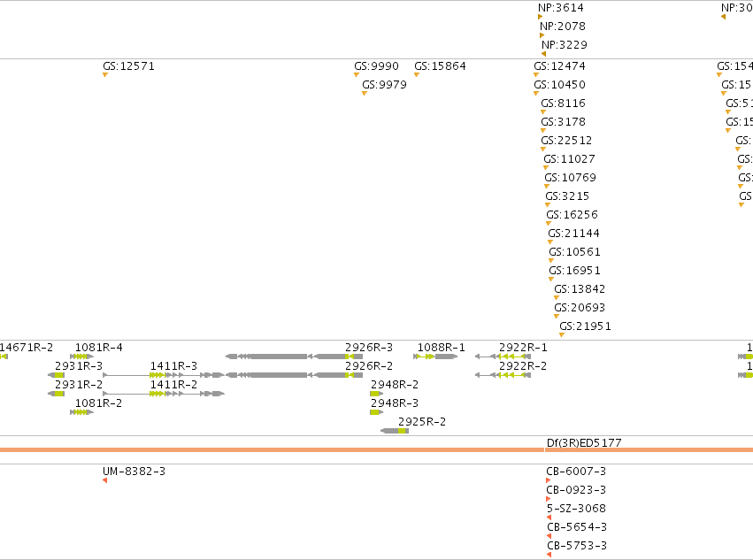Select the GS:10561 insertion label
The image size is (753, 560).
click(x=575, y=252)
